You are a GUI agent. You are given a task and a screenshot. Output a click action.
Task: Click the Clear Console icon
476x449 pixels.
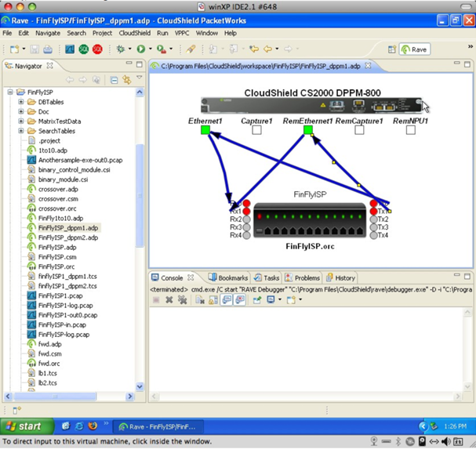click(200, 300)
